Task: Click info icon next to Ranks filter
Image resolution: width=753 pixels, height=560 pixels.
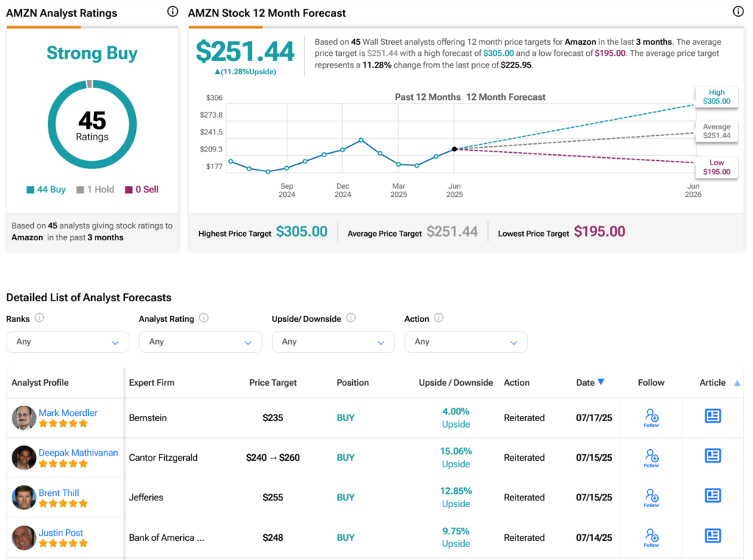Action: (x=40, y=318)
